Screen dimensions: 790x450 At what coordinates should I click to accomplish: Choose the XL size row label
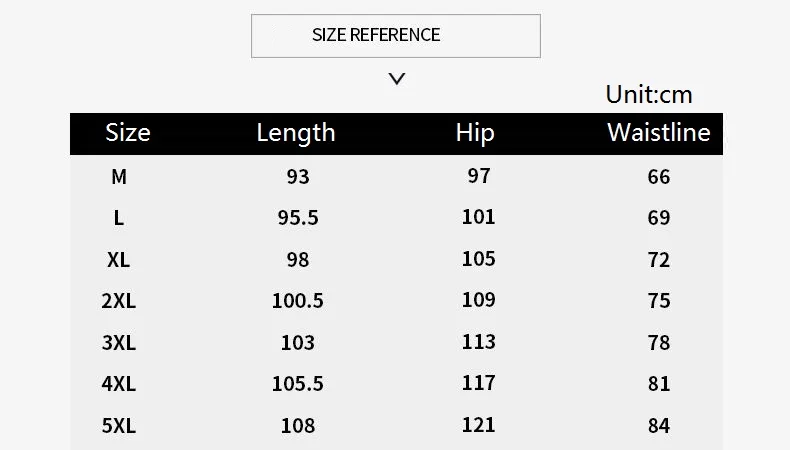coord(118,260)
